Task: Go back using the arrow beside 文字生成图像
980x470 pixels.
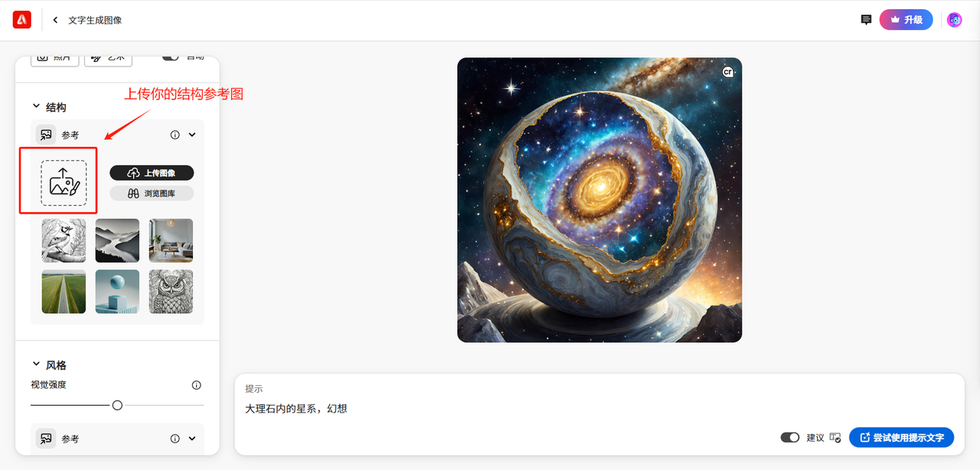Action: pos(55,20)
